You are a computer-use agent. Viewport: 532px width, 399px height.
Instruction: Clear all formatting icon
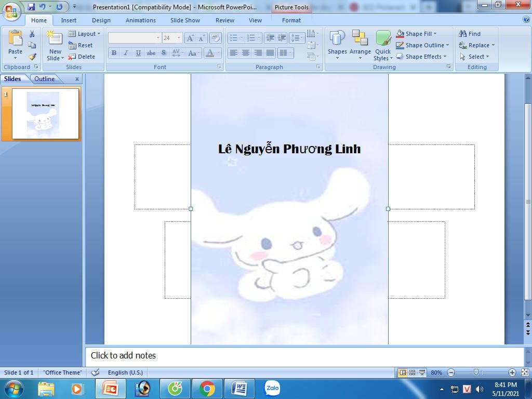(x=216, y=37)
